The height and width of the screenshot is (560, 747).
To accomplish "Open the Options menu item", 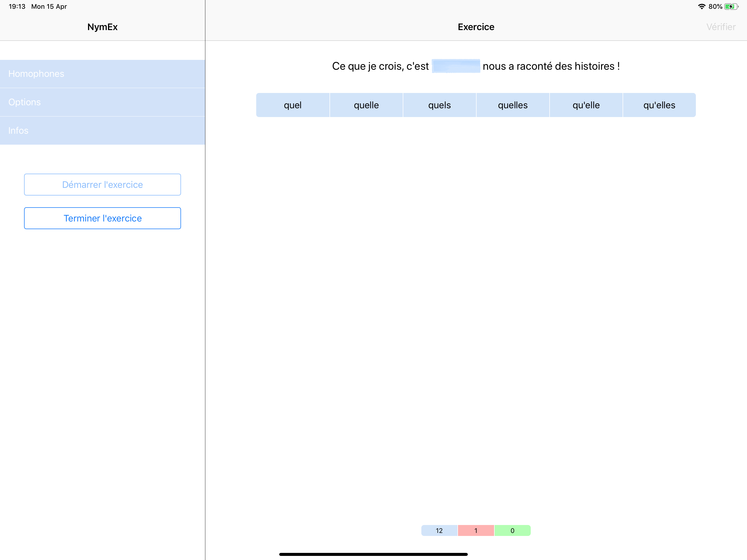I will point(102,102).
